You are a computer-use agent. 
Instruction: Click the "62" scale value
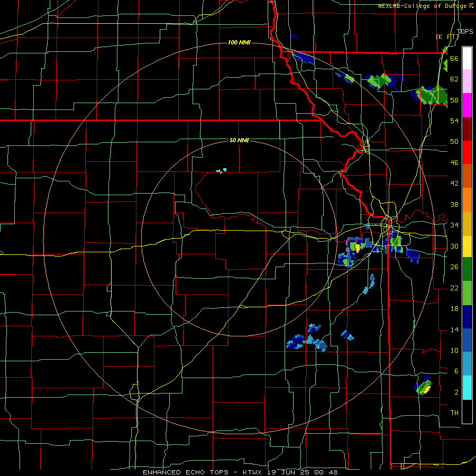tap(454, 79)
